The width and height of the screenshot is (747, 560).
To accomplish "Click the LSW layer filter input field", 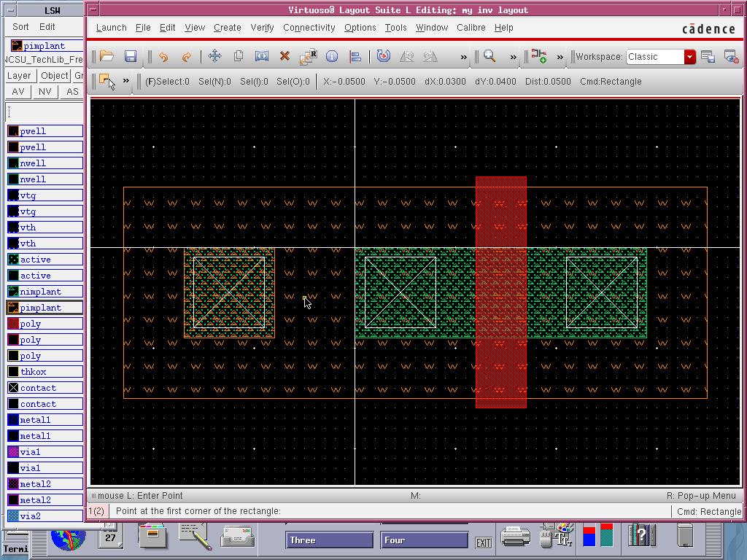I will [x=44, y=112].
